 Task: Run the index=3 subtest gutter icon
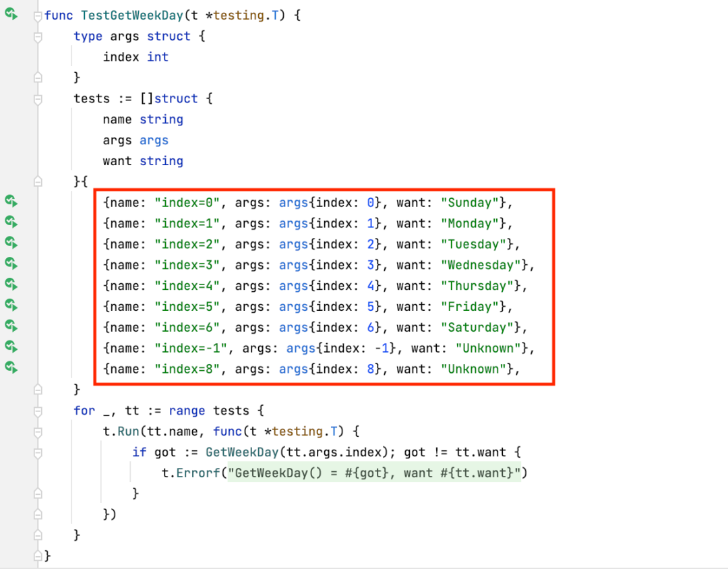point(11,264)
